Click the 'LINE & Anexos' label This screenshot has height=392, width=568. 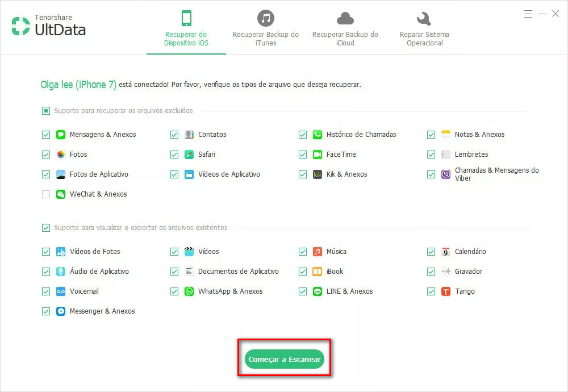click(349, 291)
